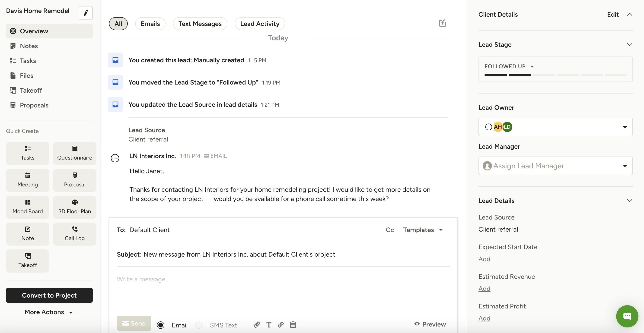Open the Files section

point(49,75)
